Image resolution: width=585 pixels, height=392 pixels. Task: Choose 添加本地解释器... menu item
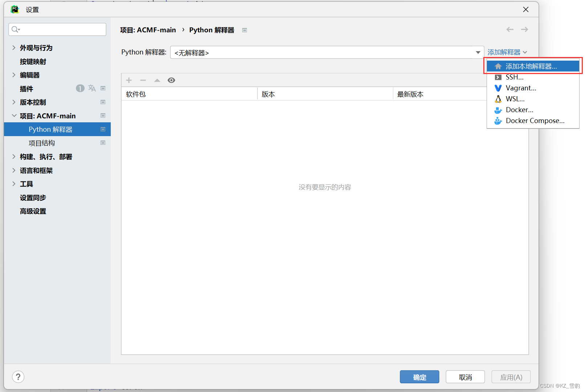click(x=533, y=66)
